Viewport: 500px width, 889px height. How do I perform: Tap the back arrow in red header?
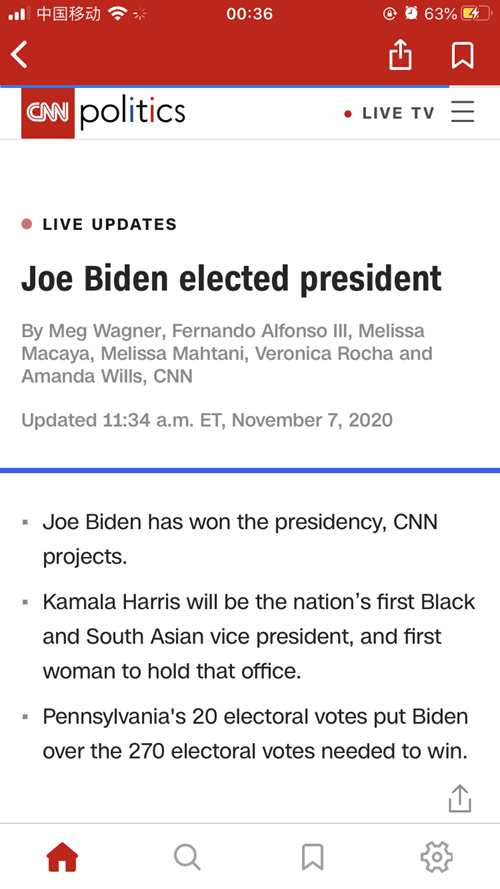coord(19,55)
